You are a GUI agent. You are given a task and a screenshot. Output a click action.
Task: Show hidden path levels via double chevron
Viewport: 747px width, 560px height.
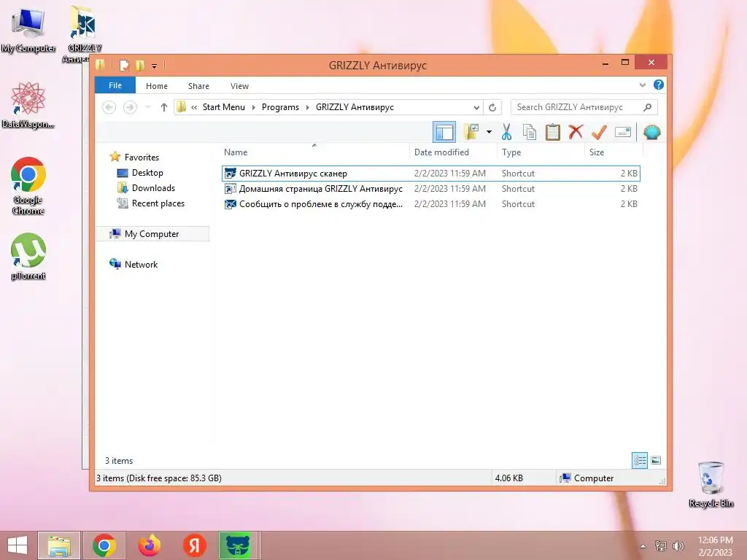coord(194,107)
